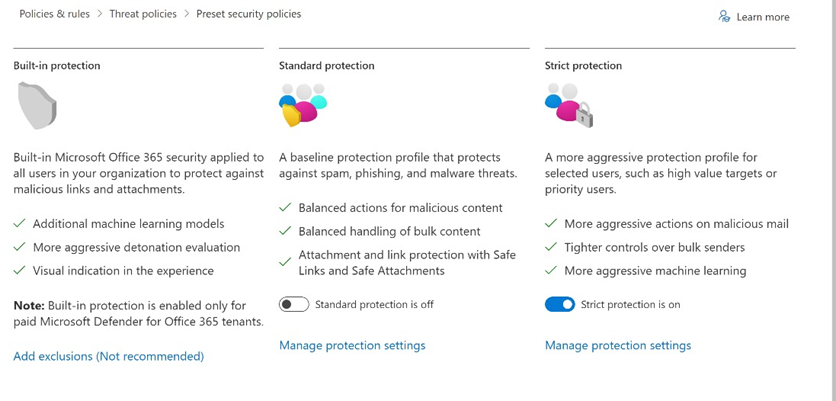Turn on the Standard protection toggle

[294, 304]
